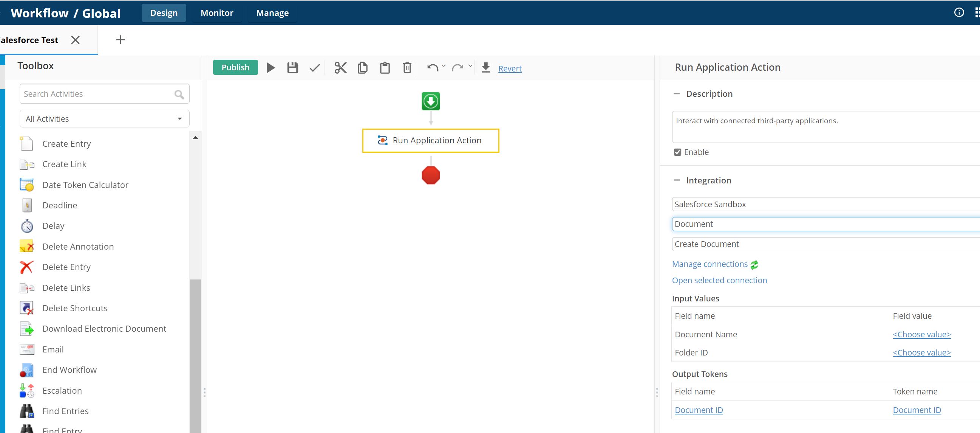The image size is (980, 433).
Task: Paste from the clipboard icon
Action: pos(385,68)
